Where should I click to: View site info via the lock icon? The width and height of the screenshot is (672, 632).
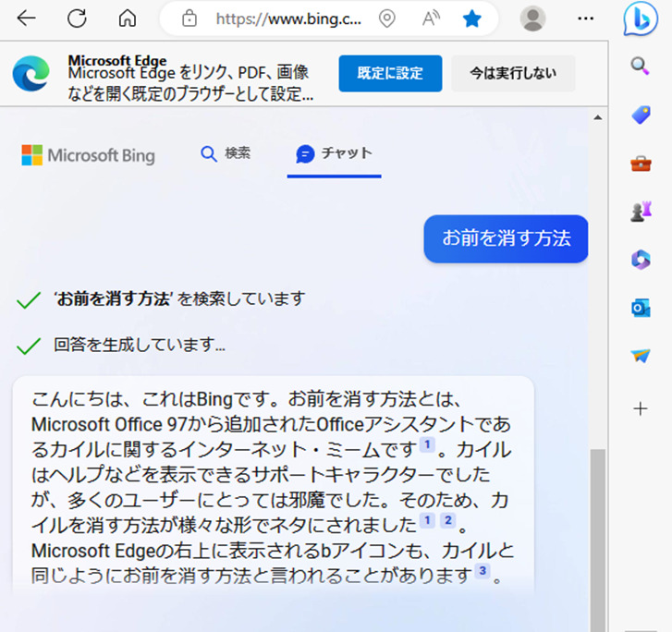pos(189,18)
